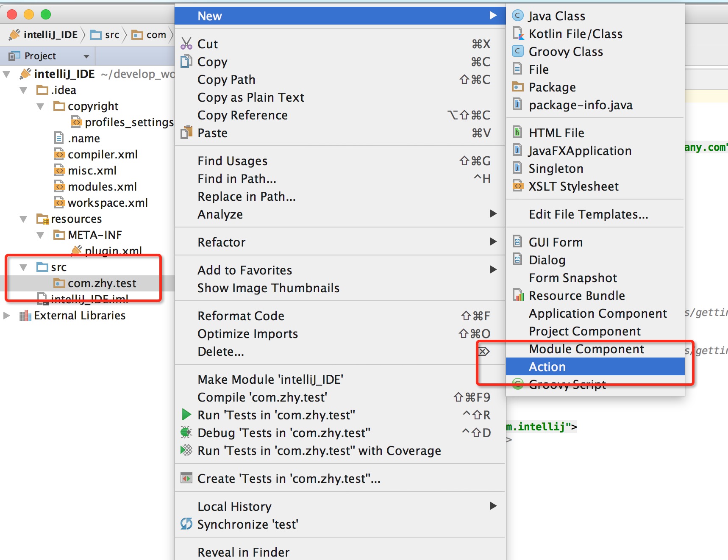This screenshot has width=728, height=560.
Task: Click the Cut scissors icon
Action: (186, 44)
